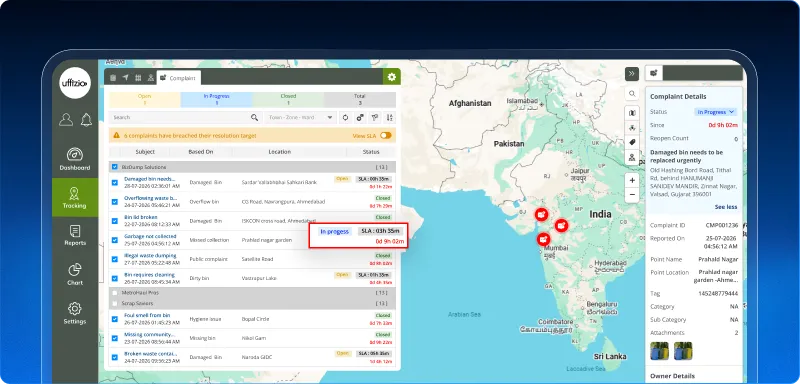800x384 pixels.
Task: Check the MetroHaul Pros group checkbox
Action: click(114, 293)
